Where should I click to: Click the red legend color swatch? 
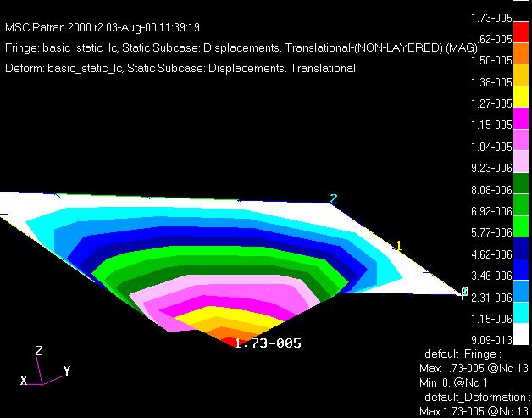coord(520,28)
